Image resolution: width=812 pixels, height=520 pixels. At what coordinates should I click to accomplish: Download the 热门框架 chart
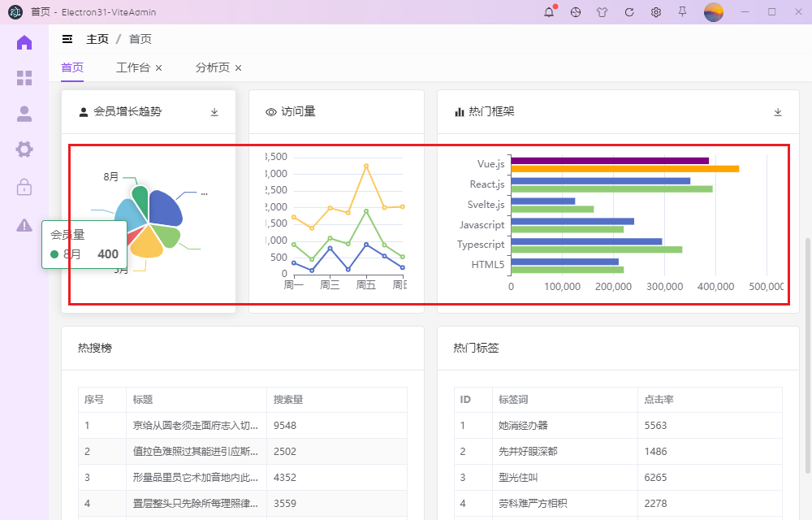[778, 112]
